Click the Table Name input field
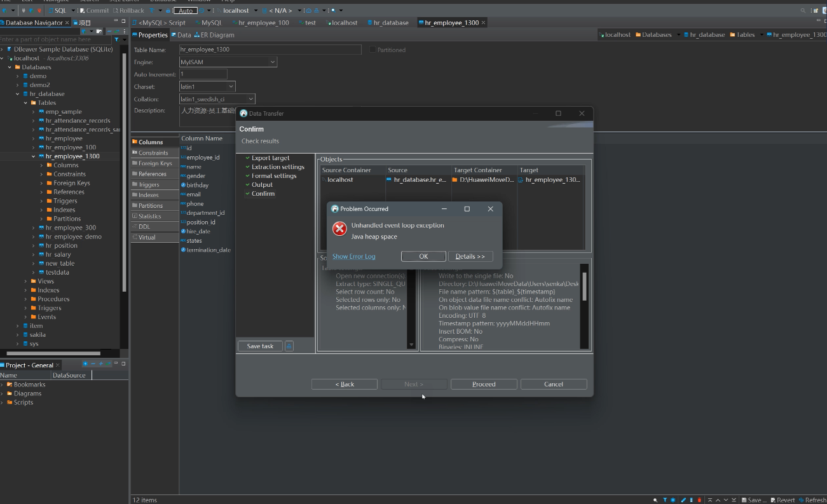This screenshot has height=504, width=827. [270, 50]
